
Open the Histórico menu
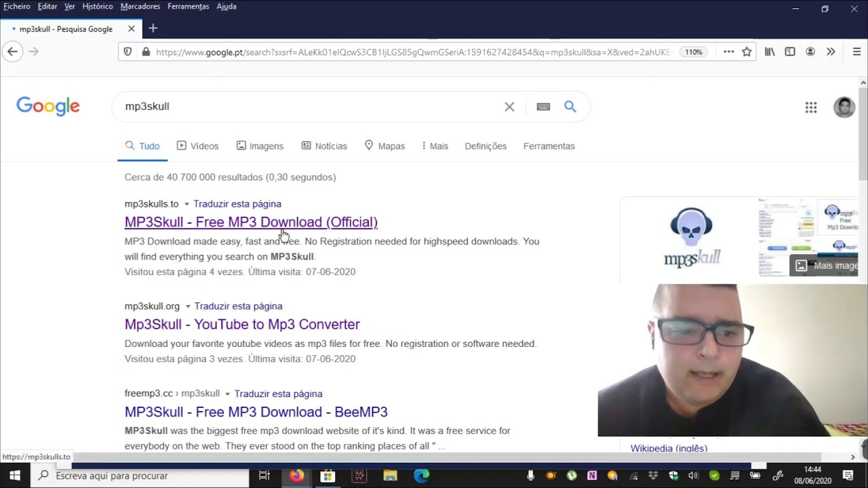click(98, 6)
